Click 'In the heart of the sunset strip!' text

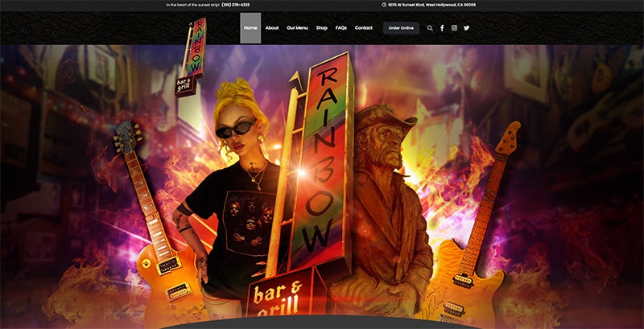click(192, 5)
